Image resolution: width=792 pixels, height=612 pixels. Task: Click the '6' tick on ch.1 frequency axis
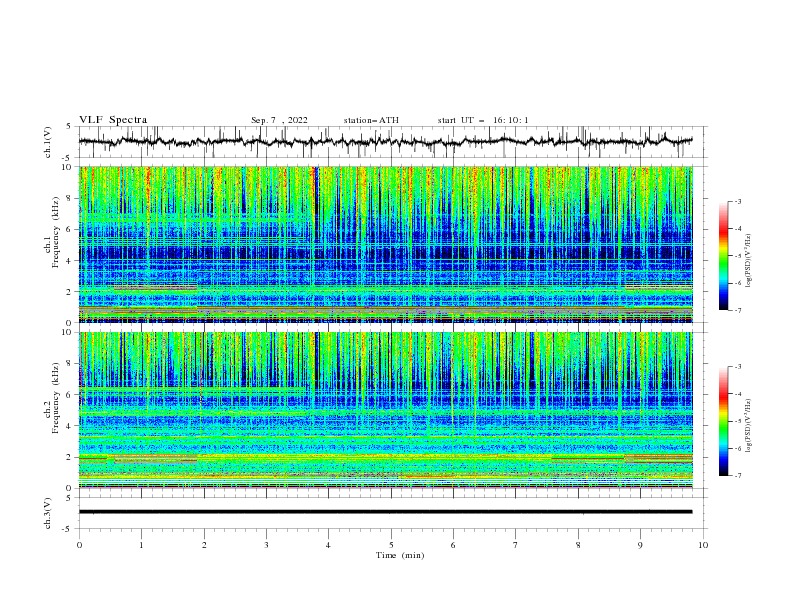coord(71,229)
